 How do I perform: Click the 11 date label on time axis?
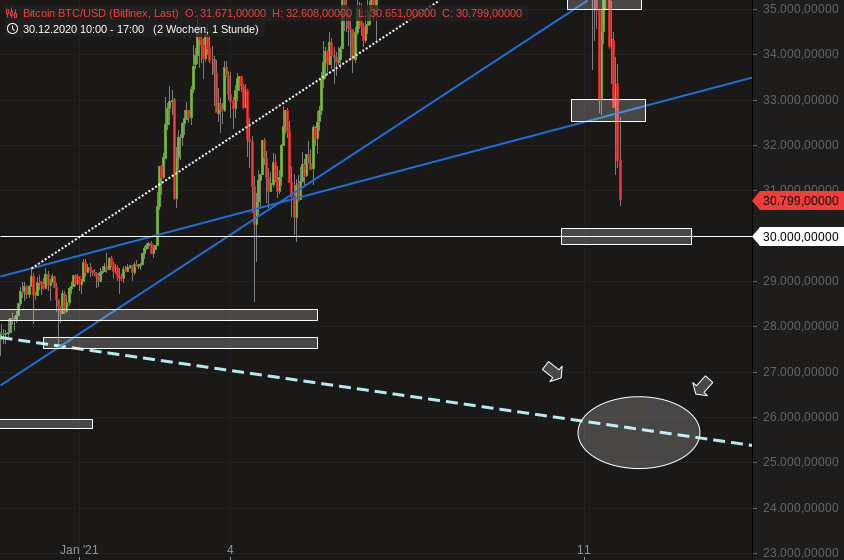[584, 550]
